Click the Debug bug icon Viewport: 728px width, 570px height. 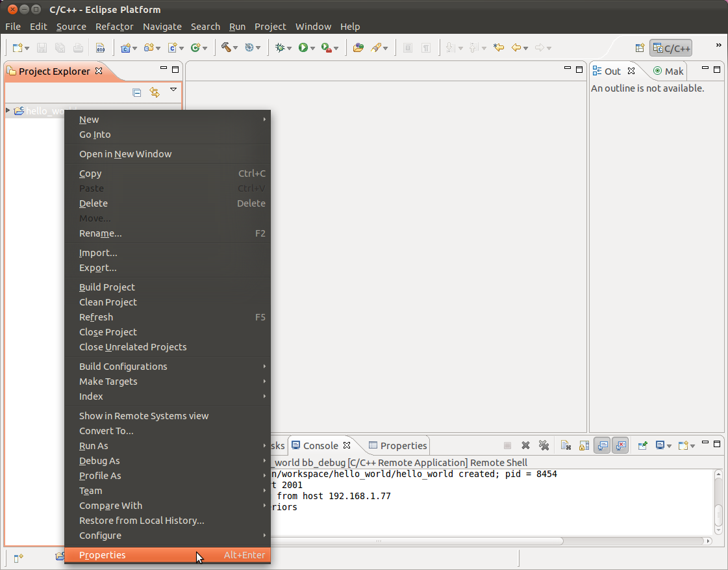280,47
